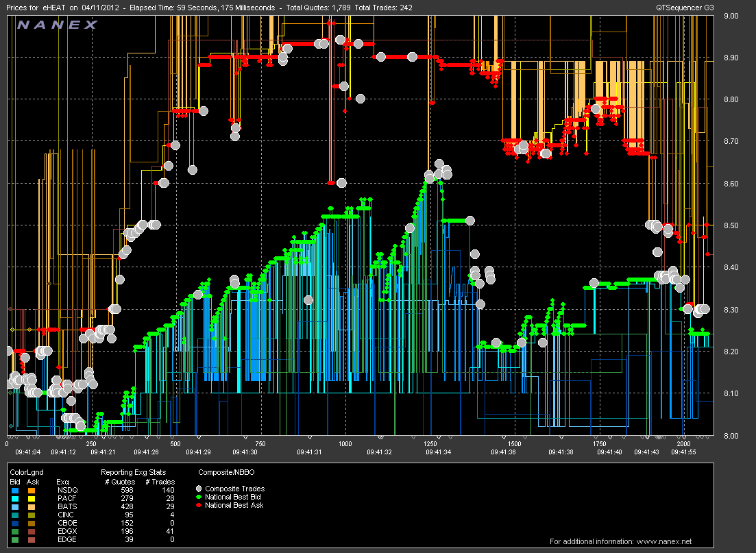The width and height of the screenshot is (756, 553).
Task: Click the EDGX green bid swatch
Action: tap(14, 530)
